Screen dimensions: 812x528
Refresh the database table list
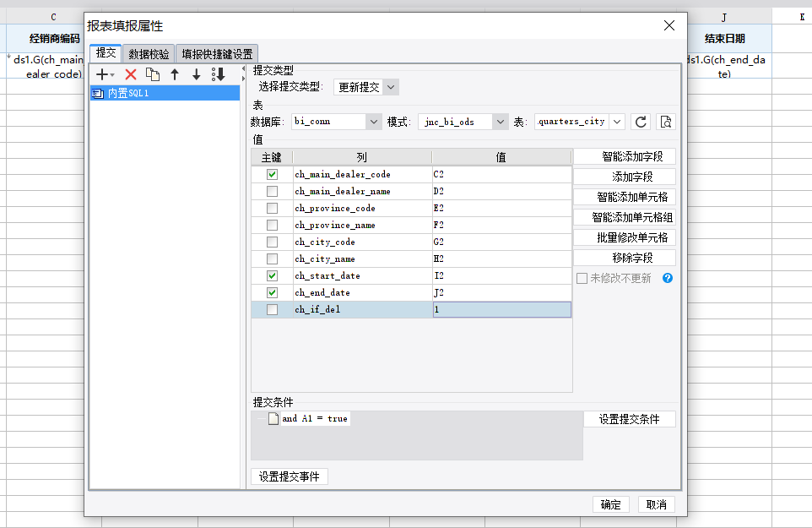641,122
